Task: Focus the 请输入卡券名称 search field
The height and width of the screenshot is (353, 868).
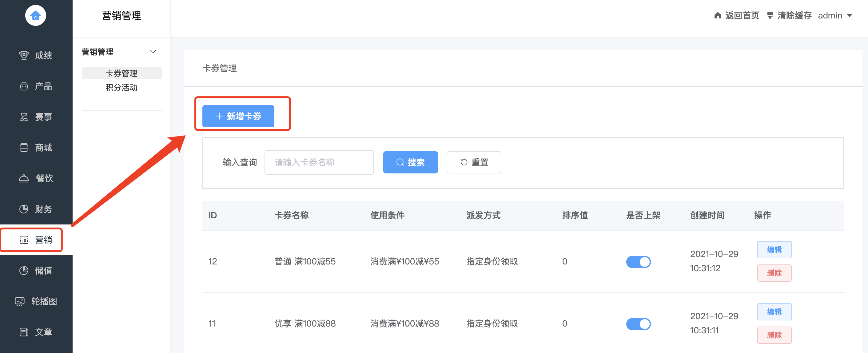Action: (319, 162)
